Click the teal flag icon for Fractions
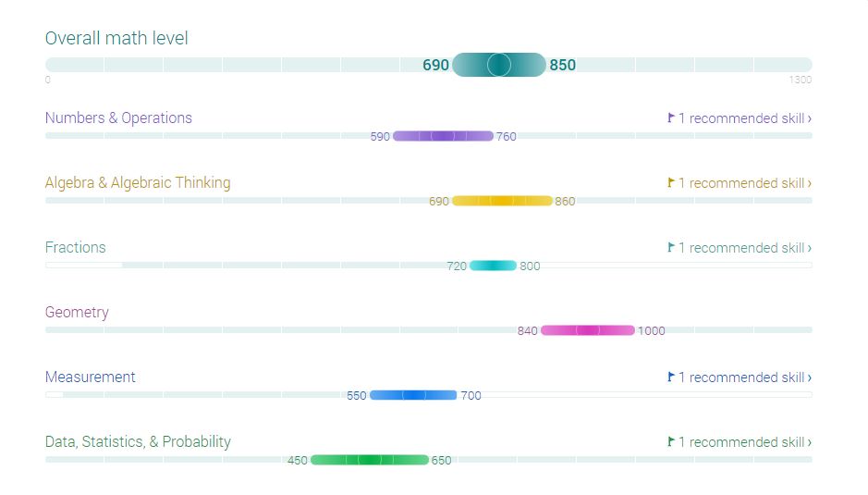The width and height of the screenshot is (868, 495). [671, 247]
